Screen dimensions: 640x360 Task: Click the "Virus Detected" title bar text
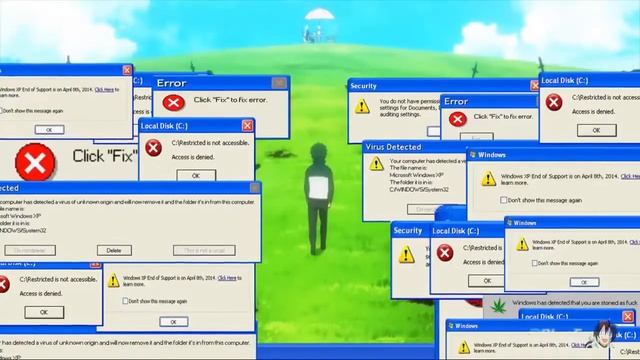click(x=393, y=147)
